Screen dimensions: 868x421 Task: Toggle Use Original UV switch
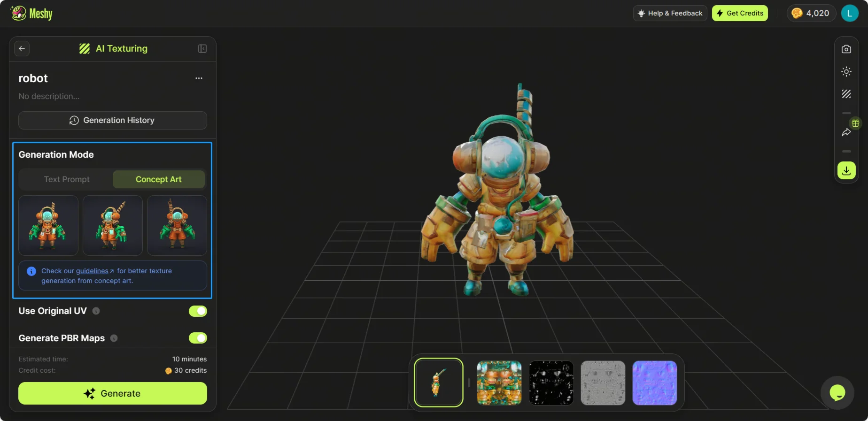coord(198,311)
